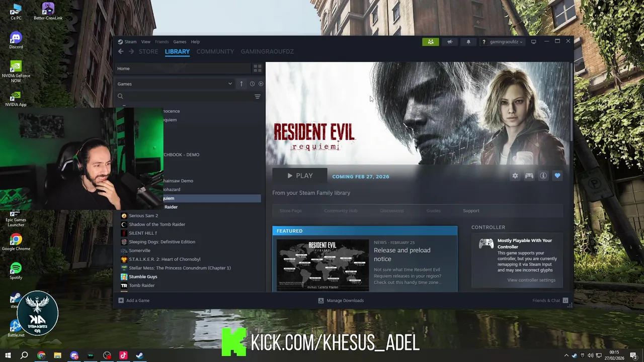Click the library search input field
The height and width of the screenshot is (362, 644).
188,96
